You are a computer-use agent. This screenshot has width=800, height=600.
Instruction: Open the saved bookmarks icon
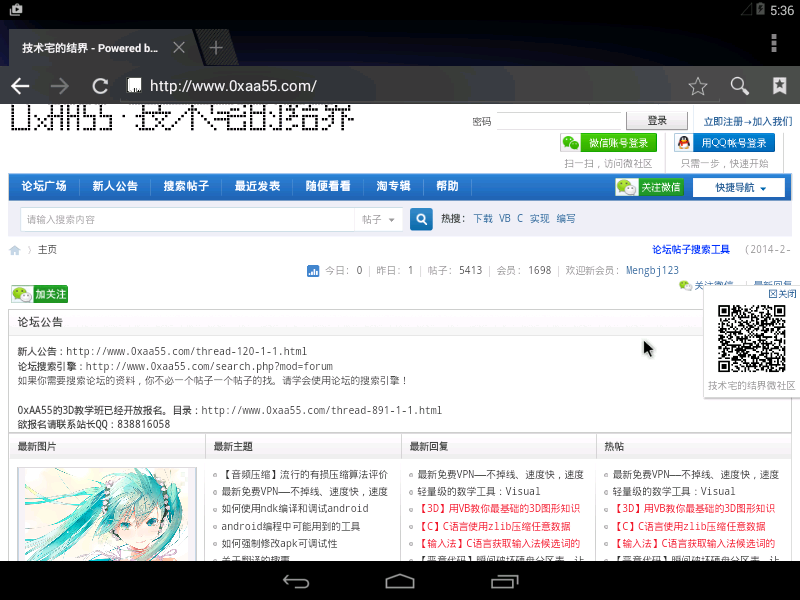(778, 86)
